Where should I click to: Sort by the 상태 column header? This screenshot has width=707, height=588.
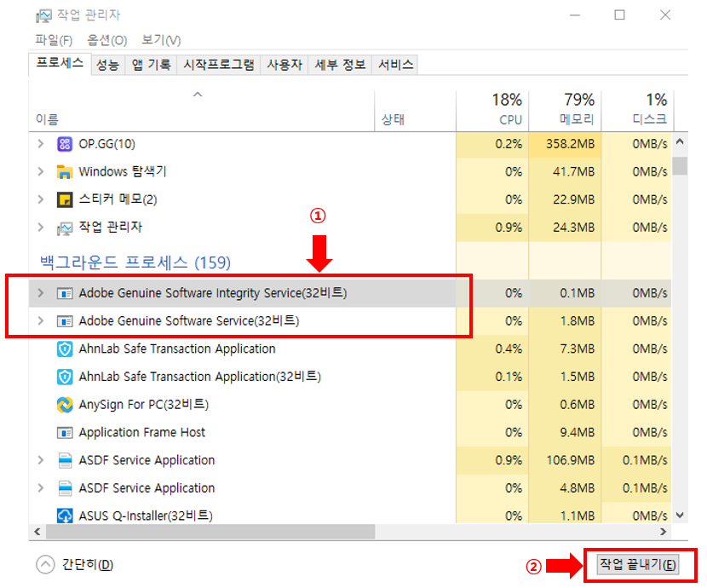click(x=416, y=111)
